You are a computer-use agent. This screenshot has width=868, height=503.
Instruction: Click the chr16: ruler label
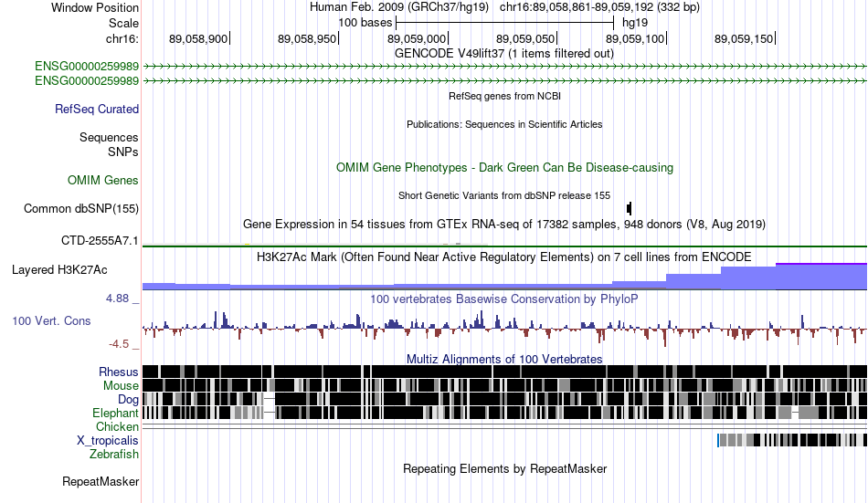pos(122,38)
